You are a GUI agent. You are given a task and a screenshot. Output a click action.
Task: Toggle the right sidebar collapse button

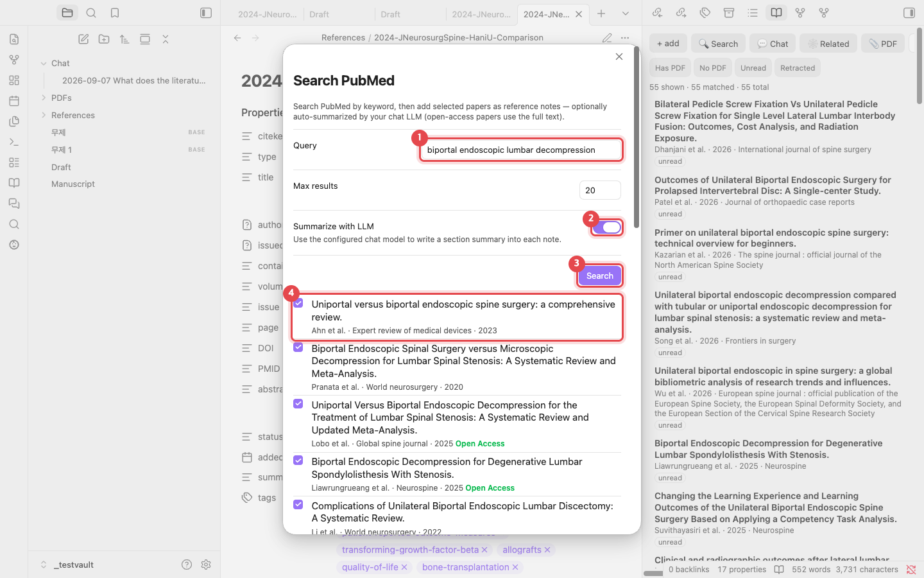[x=909, y=13]
